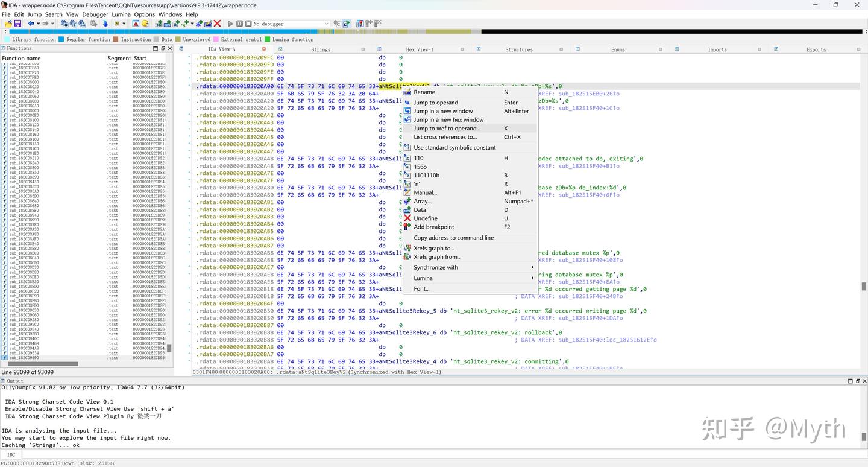Image resolution: width=868 pixels, height=467 pixels.
Task: Click the jump back arrow icon
Action: (x=31, y=24)
